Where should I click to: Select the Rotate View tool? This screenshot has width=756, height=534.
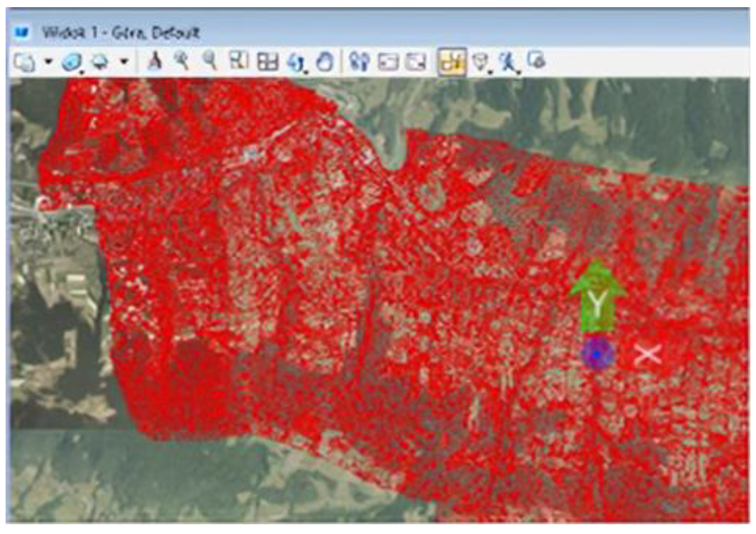click(x=296, y=62)
